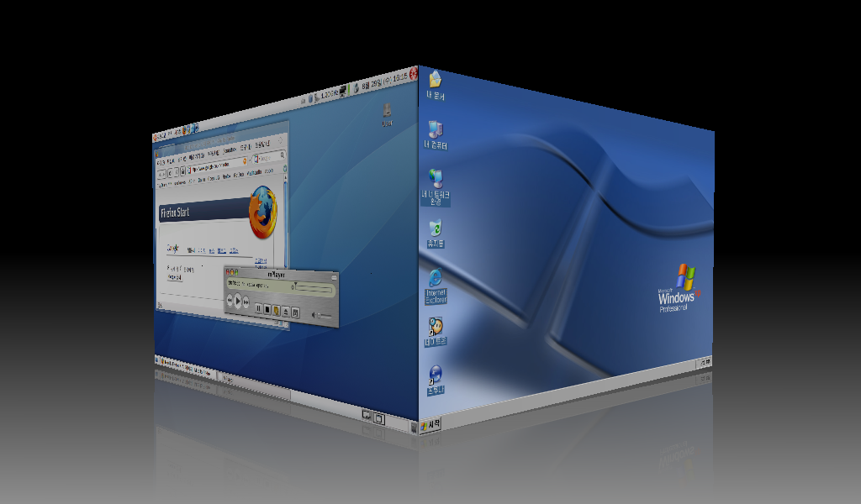Open the 휴지통 recycle bin on the Windows desktop
This screenshot has width=861, height=504.
tap(436, 234)
